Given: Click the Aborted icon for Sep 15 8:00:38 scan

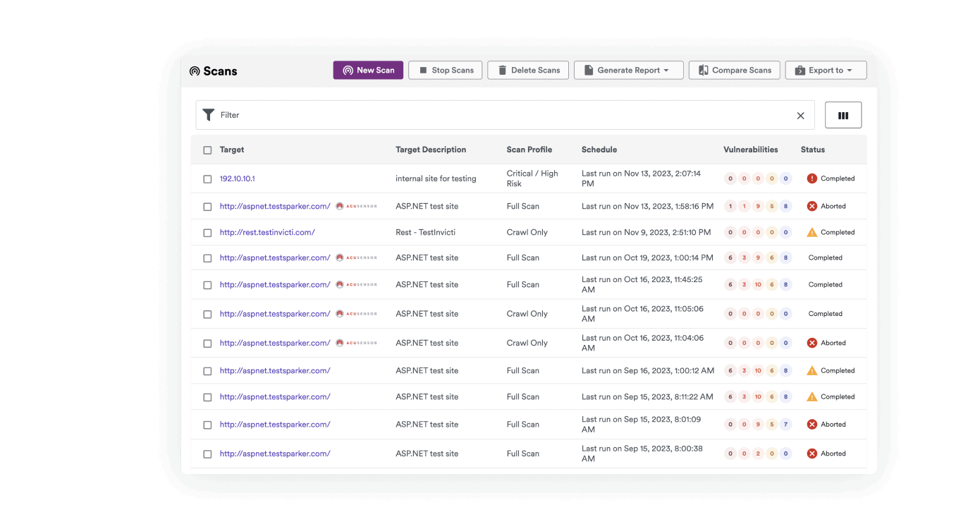Looking at the screenshot, I should pyautogui.click(x=812, y=454).
